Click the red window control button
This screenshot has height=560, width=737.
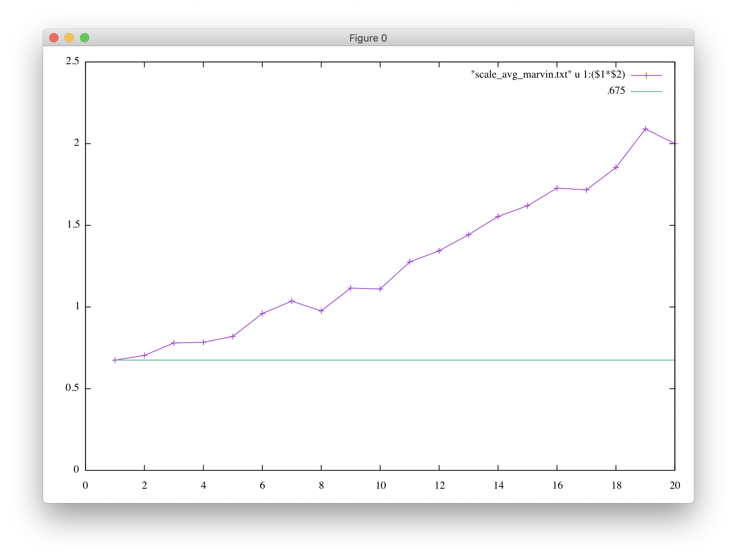[x=55, y=38]
